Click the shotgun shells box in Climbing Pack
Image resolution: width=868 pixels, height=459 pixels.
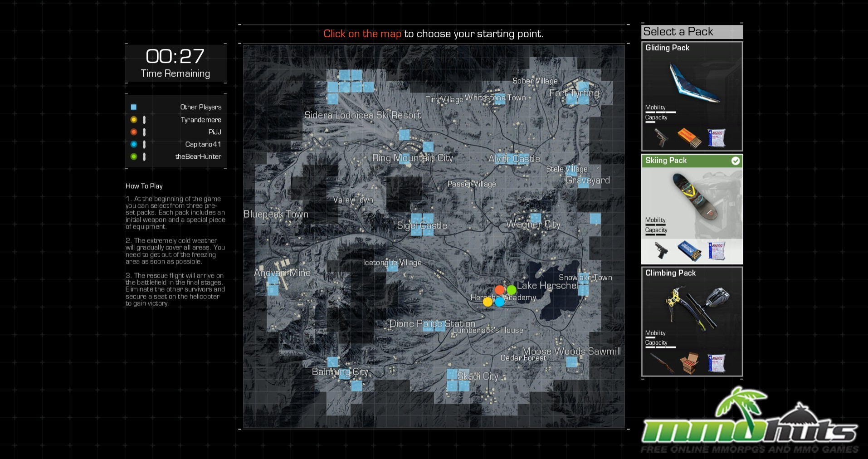pyautogui.click(x=688, y=363)
